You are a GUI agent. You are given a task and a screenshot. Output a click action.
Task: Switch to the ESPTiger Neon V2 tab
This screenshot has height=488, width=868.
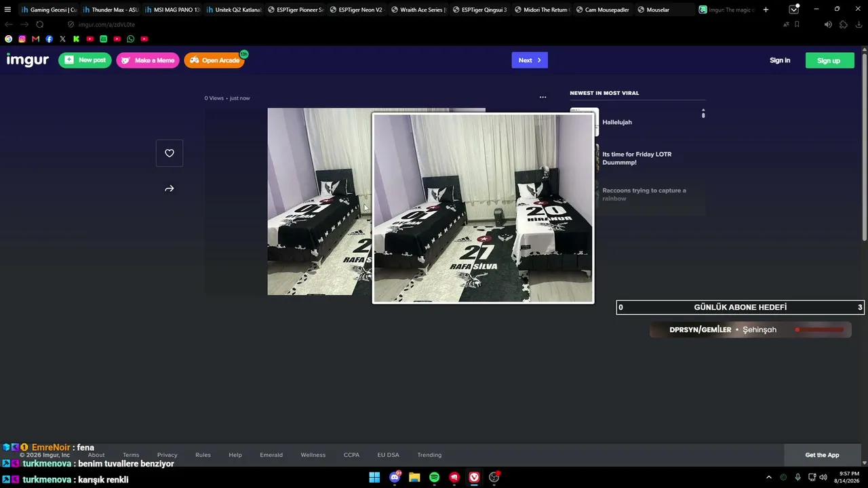point(357,9)
